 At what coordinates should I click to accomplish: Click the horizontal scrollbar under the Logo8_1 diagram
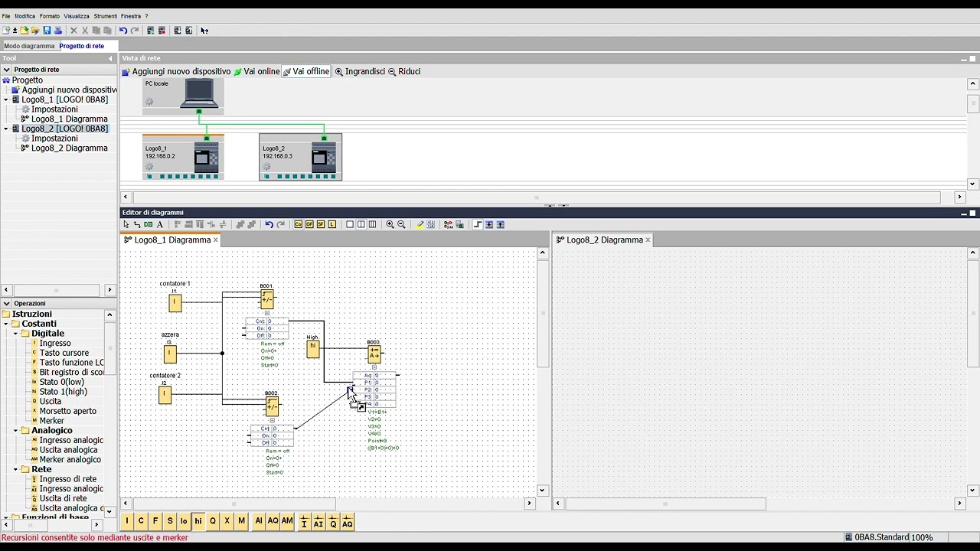(x=234, y=504)
